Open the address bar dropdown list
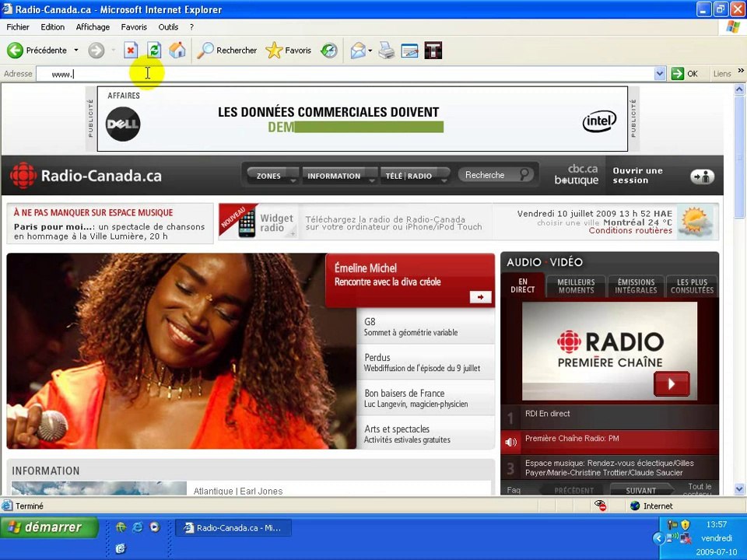747x560 pixels. coord(660,74)
